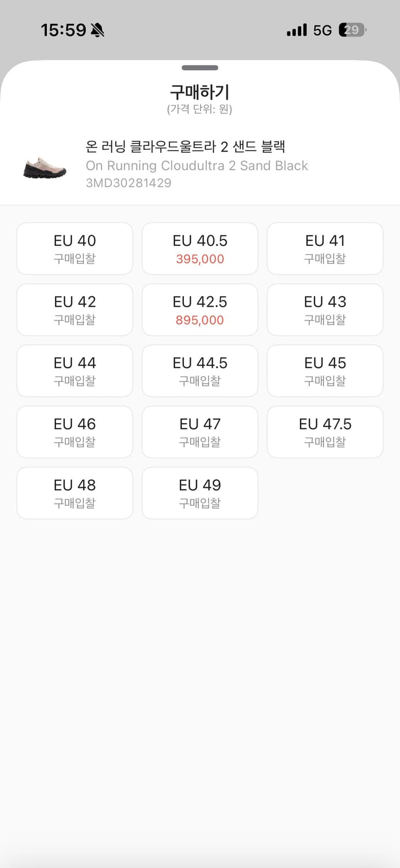Select size EU 45 to place bid
Viewport: 400px width, 868px height.
pyautogui.click(x=325, y=371)
